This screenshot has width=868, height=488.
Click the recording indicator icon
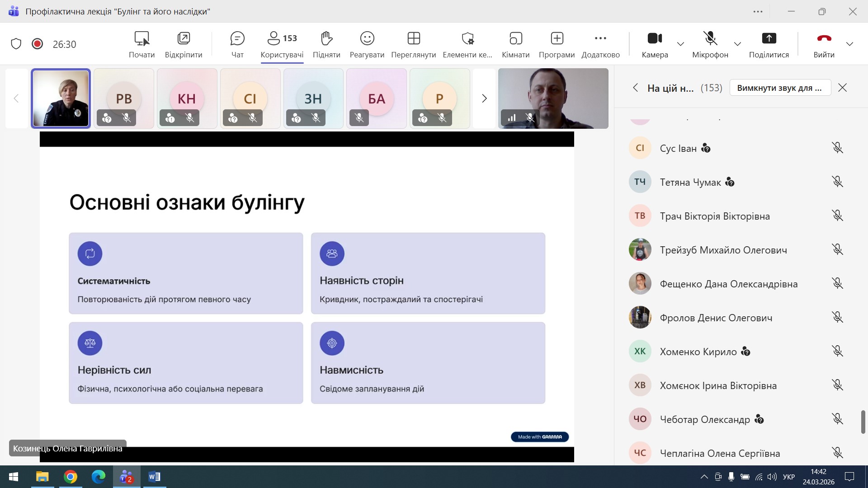(x=38, y=44)
